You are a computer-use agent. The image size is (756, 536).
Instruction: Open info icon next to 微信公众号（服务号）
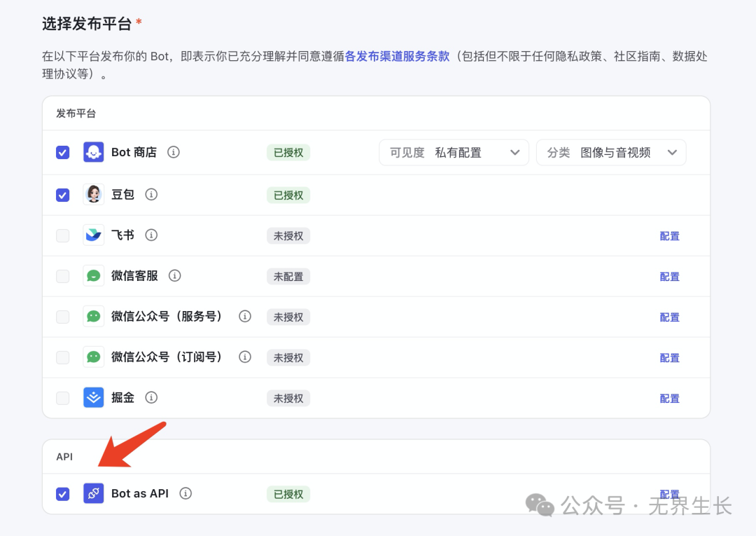click(x=245, y=317)
